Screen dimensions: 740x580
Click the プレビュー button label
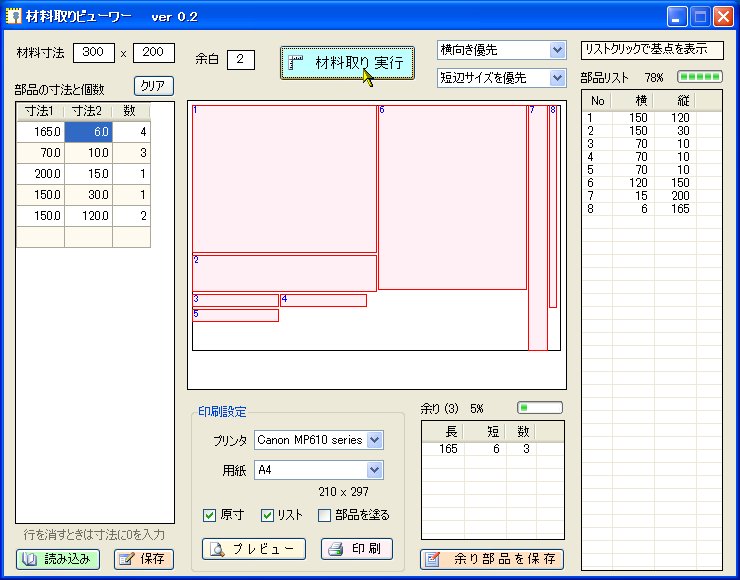tap(263, 549)
